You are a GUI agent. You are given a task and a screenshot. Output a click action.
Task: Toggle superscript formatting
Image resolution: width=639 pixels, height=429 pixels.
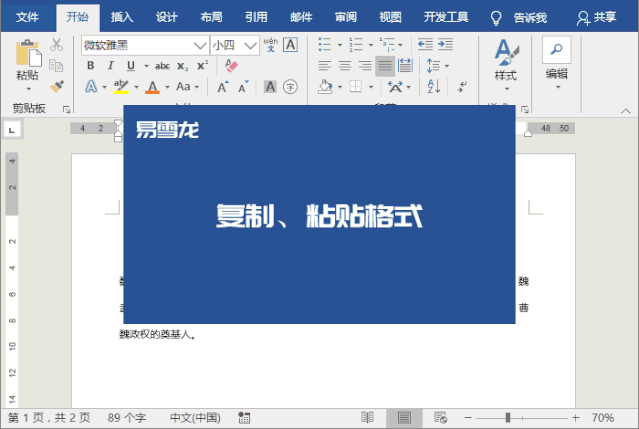pos(203,65)
